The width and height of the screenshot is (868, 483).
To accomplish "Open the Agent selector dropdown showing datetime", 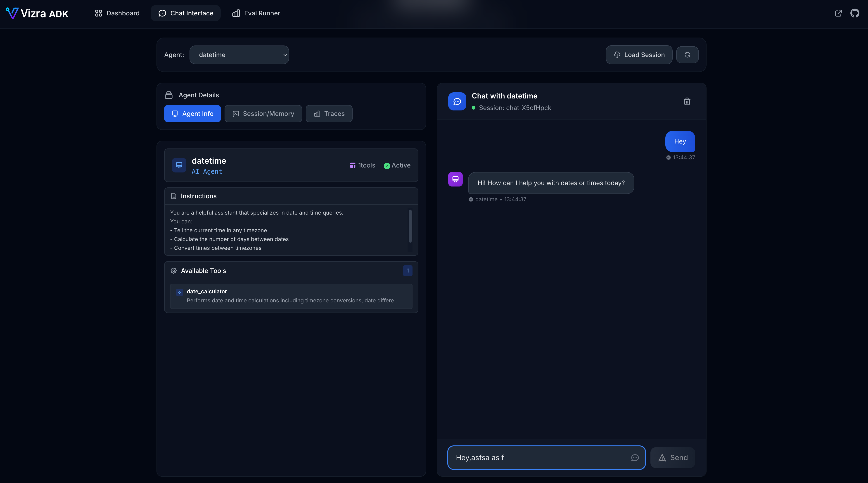I will pos(239,55).
